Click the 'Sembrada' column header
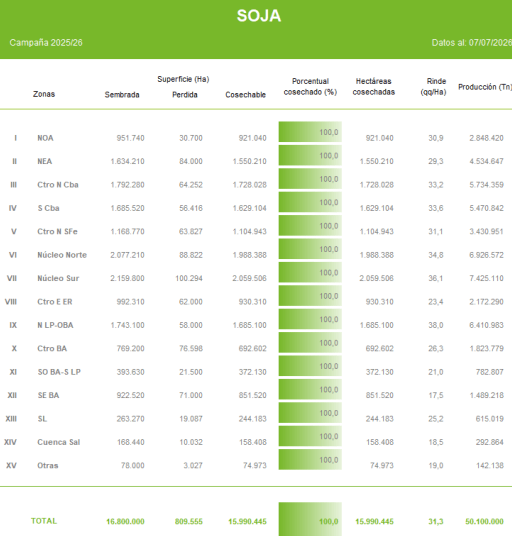 pos(122,95)
